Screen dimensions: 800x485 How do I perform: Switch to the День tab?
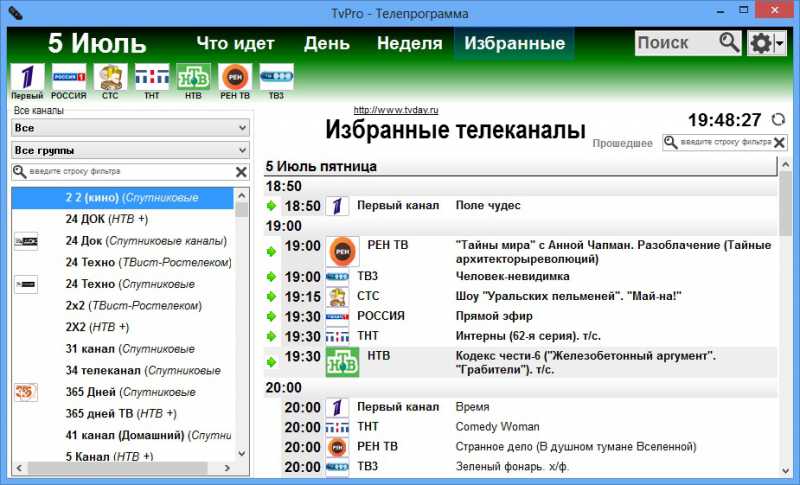pos(327,43)
